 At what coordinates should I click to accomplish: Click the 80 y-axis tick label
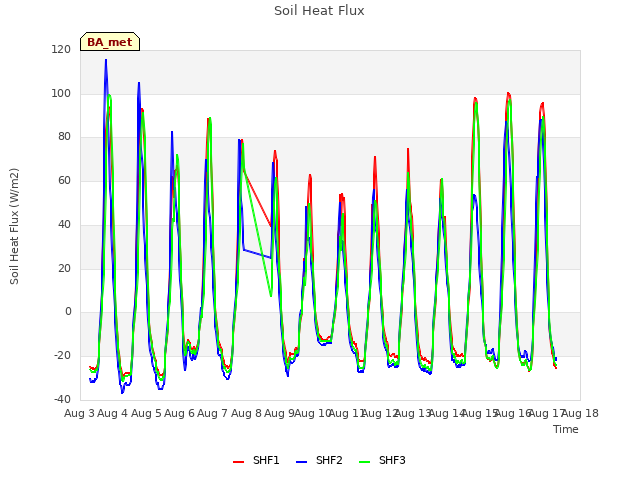(x=64, y=137)
